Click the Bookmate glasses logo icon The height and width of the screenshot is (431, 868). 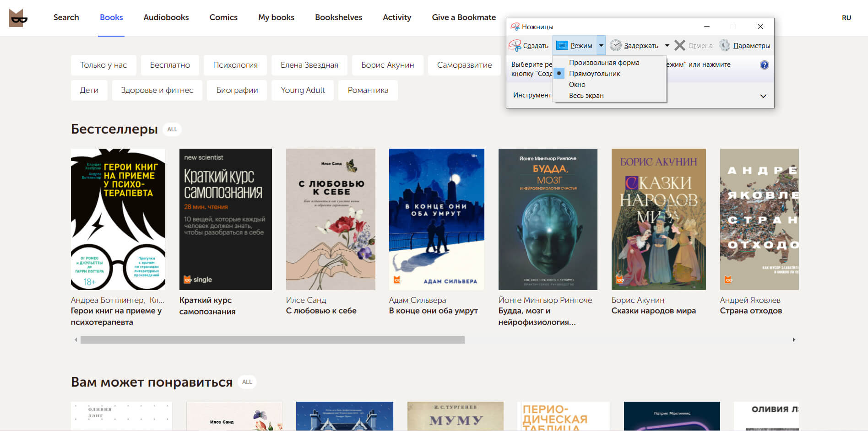coord(18,18)
